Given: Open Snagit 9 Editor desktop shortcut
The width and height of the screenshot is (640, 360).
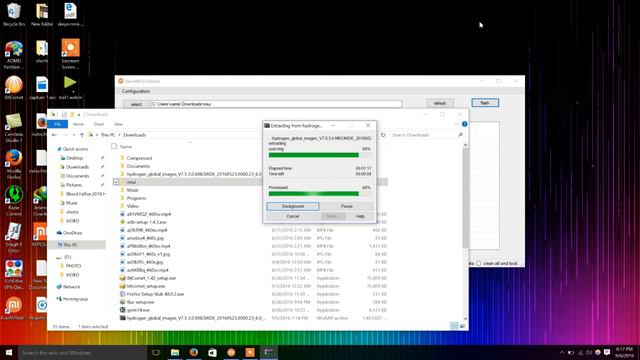Looking at the screenshot, I should [x=13, y=238].
